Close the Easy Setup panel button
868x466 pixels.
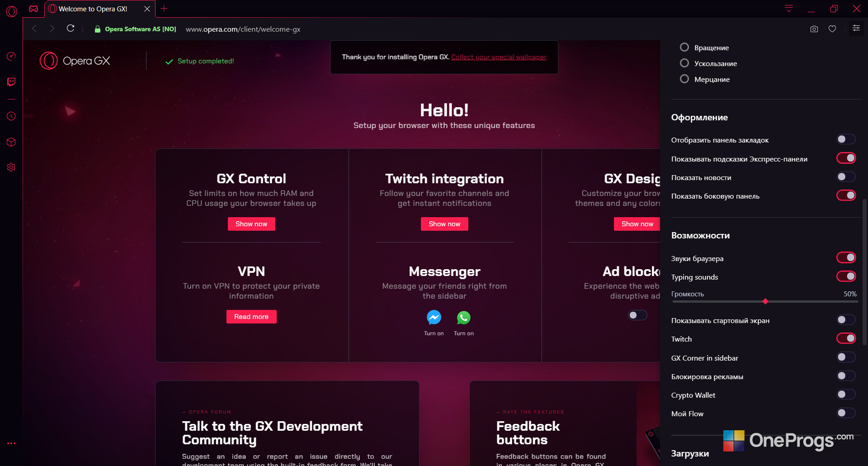click(x=856, y=28)
